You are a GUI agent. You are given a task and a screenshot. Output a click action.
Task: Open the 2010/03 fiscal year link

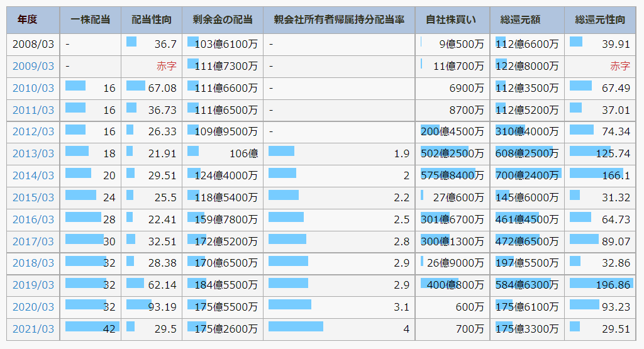point(33,88)
